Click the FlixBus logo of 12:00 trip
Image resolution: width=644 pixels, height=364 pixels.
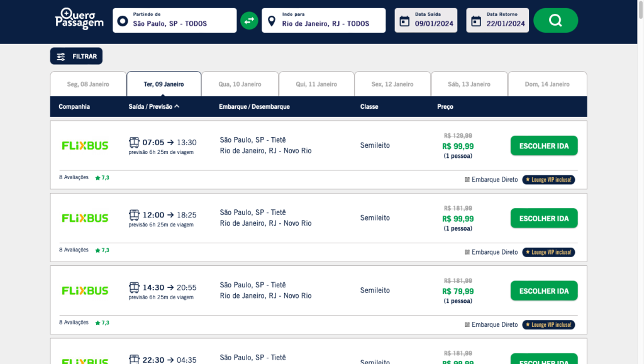click(x=85, y=218)
